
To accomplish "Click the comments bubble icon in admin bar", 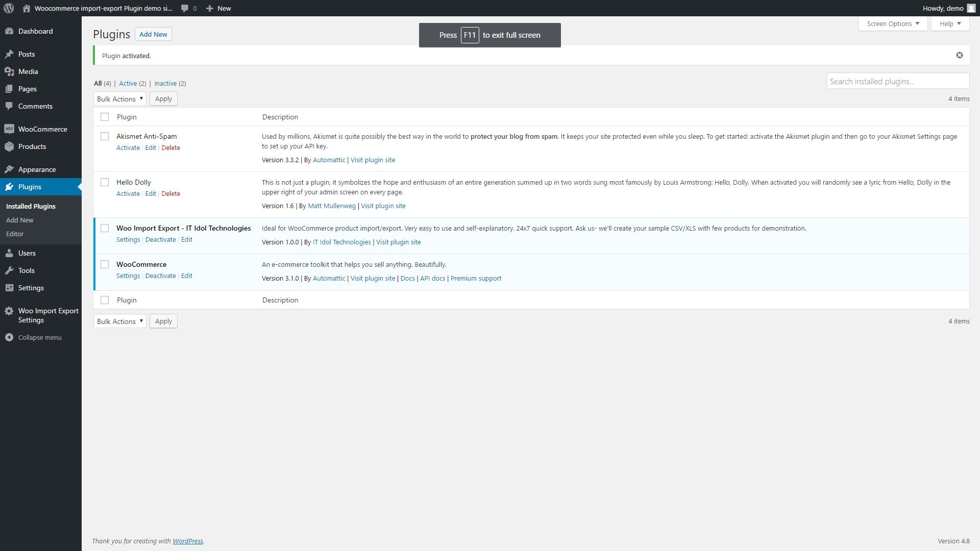I will (185, 8).
